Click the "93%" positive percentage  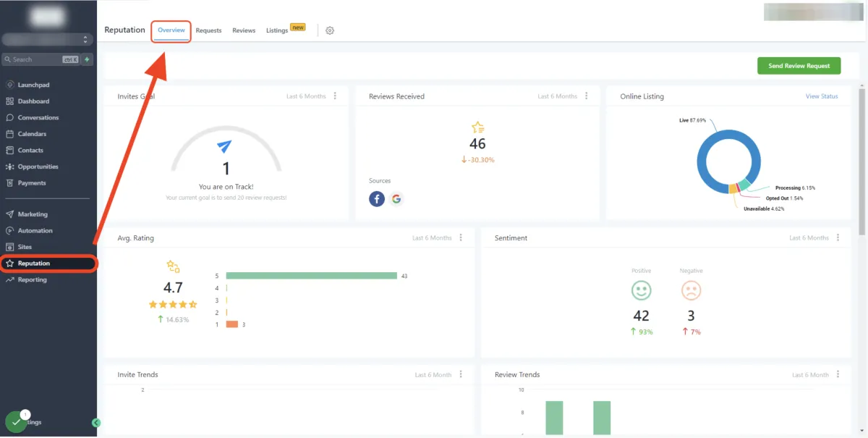[647, 332]
